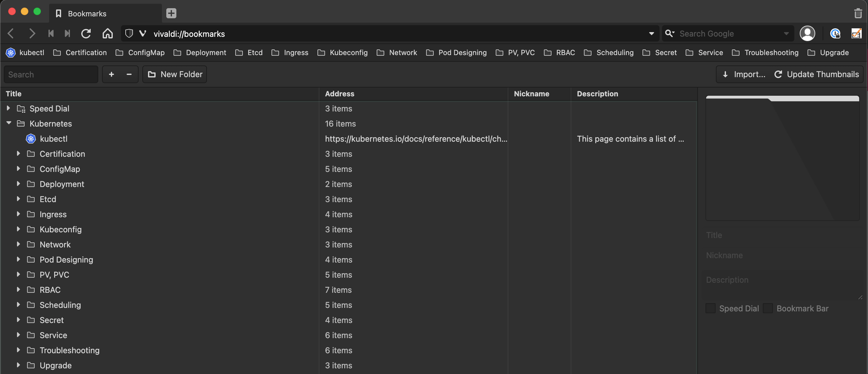Viewport: 868px width, 374px height.
Task: Click the bookmarks Search field
Action: pos(50,75)
